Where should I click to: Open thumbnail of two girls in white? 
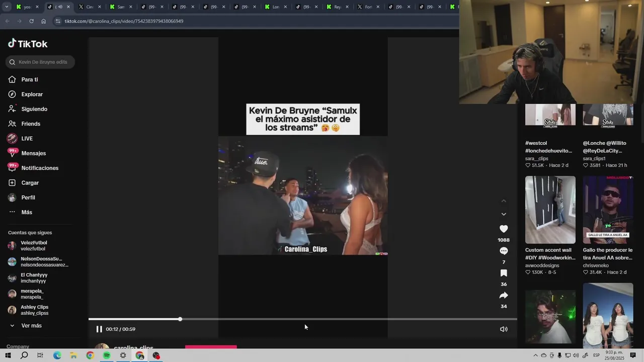click(608, 316)
